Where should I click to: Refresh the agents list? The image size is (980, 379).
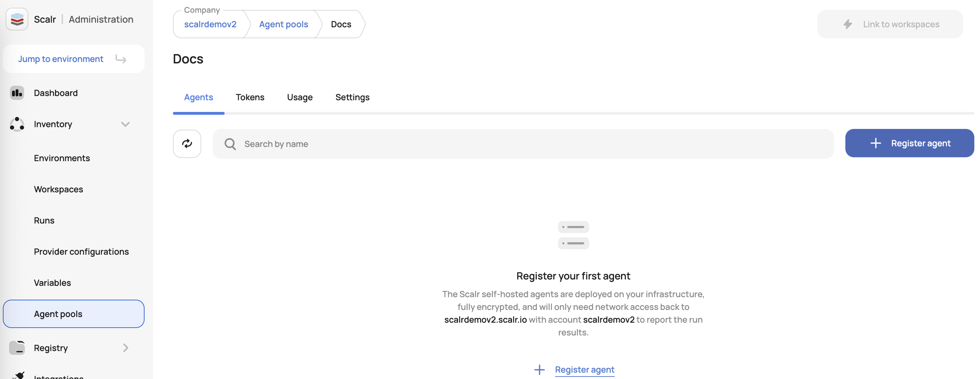tap(187, 144)
